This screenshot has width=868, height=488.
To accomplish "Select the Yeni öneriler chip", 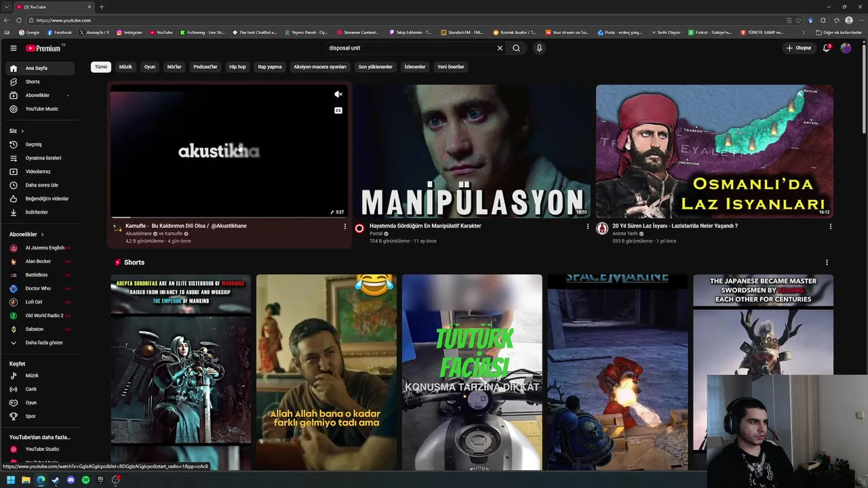I will 451,67.
